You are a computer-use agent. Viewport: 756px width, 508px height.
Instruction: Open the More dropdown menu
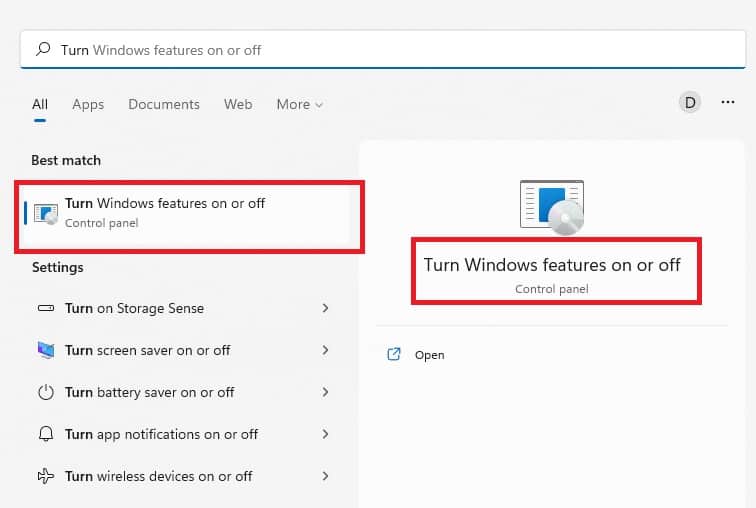coord(299,104)
